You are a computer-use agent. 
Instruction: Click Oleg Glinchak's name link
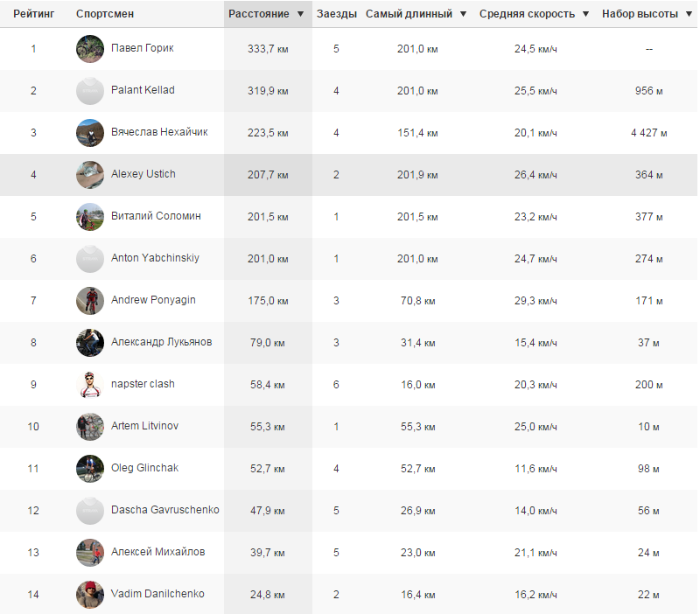[144, 468]
